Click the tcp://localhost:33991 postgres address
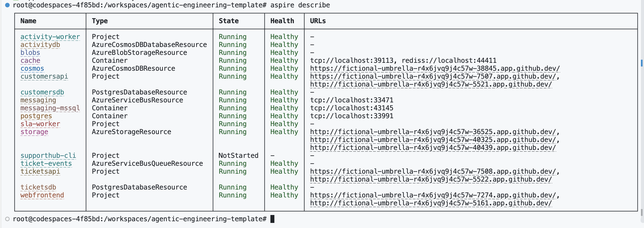 click(x=352, y=116)
